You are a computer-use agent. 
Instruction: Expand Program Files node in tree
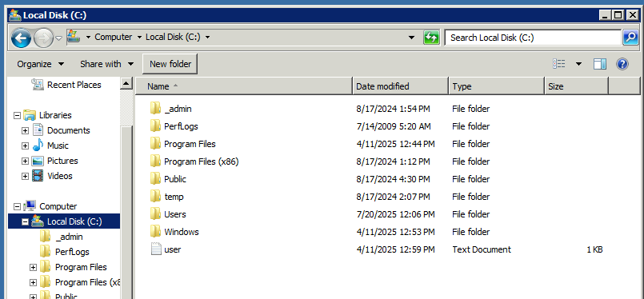34,267
